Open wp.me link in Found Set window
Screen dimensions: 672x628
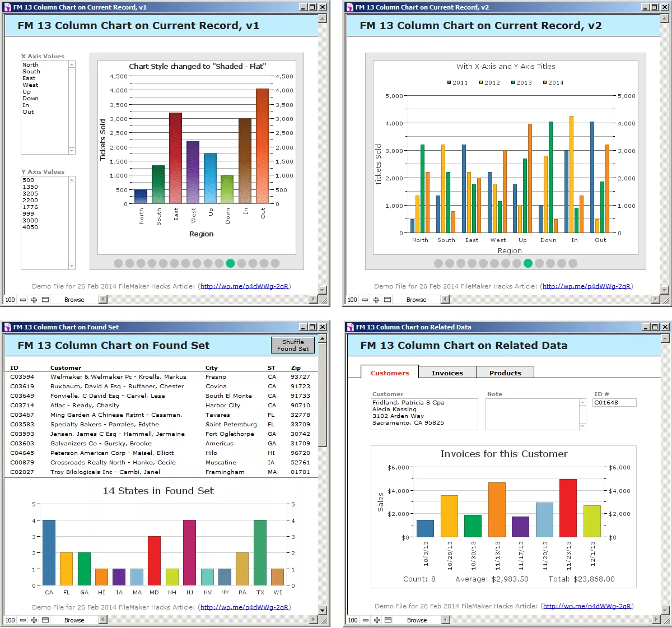245,607
